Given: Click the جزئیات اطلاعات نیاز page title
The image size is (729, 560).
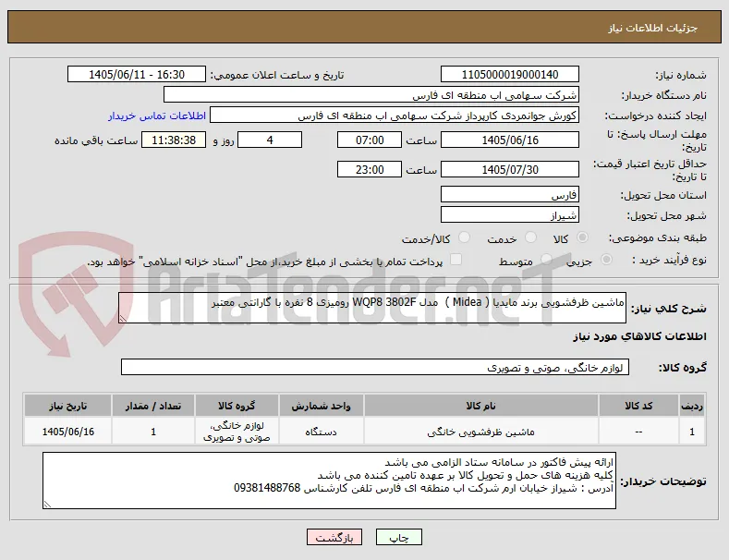Looking at the screenshot, I should pos(652,28).
